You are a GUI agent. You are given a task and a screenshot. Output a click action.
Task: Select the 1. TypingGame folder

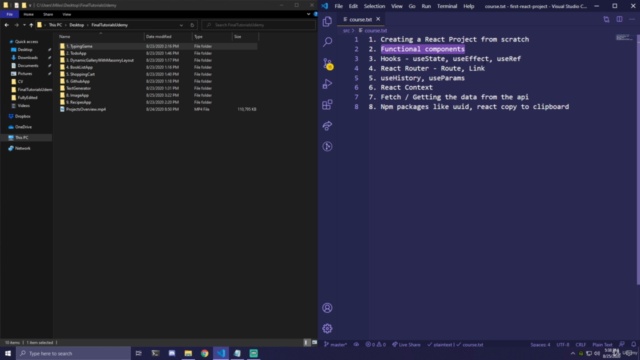tap(158, 46)
